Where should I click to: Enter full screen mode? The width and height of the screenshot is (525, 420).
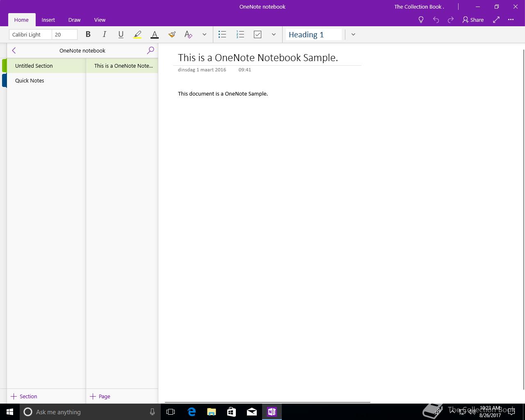tap(496, 20)
